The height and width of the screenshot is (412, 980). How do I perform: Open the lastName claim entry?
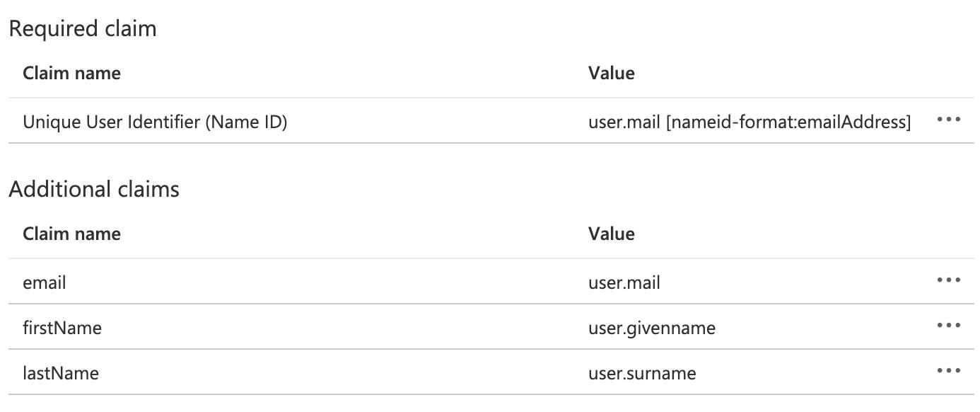coord(60,373)
